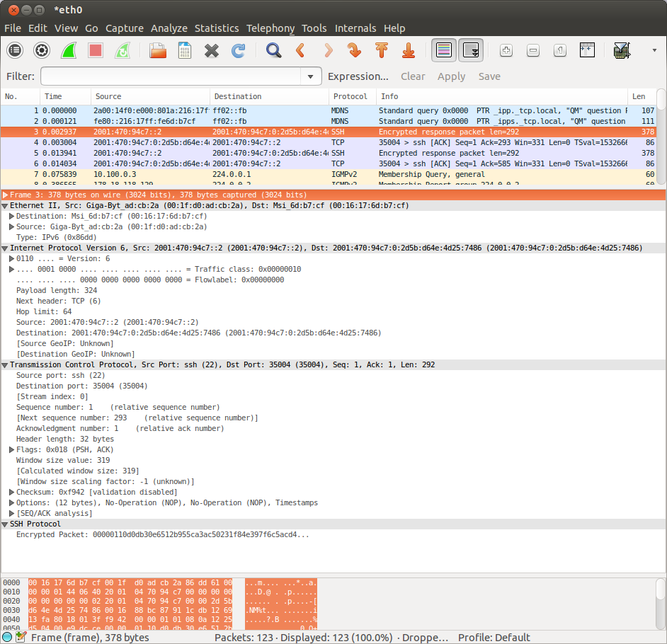Open the Telephony menu

pos(270,28)
